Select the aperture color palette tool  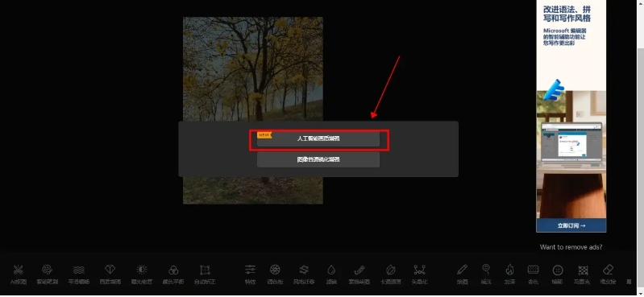tap(275, 274)
